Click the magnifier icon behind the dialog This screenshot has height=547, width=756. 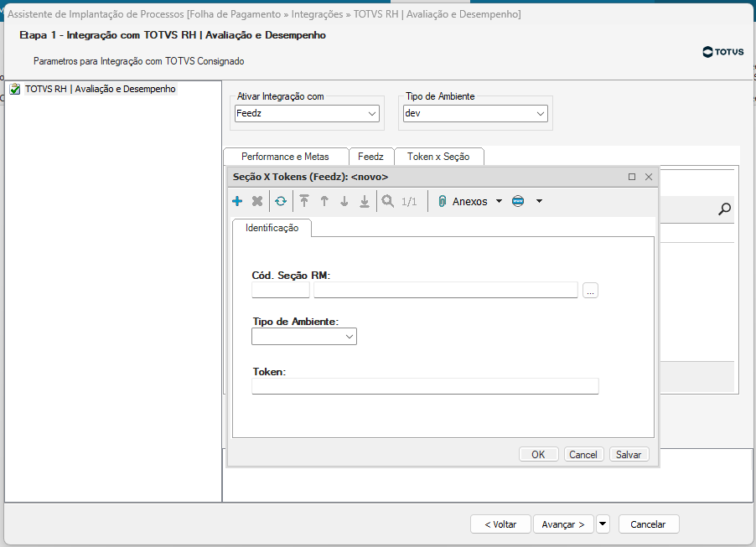coord(724,209)
